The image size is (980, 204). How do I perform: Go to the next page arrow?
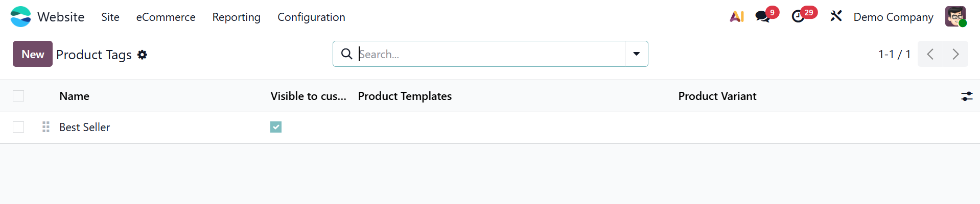[x=955, y=54]
